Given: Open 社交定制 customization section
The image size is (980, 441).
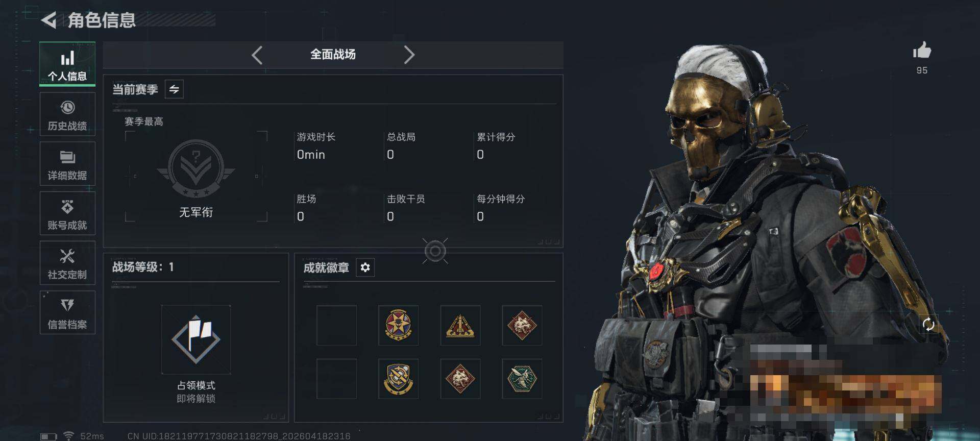Looking at the screenshot, I should coord(67,263).
